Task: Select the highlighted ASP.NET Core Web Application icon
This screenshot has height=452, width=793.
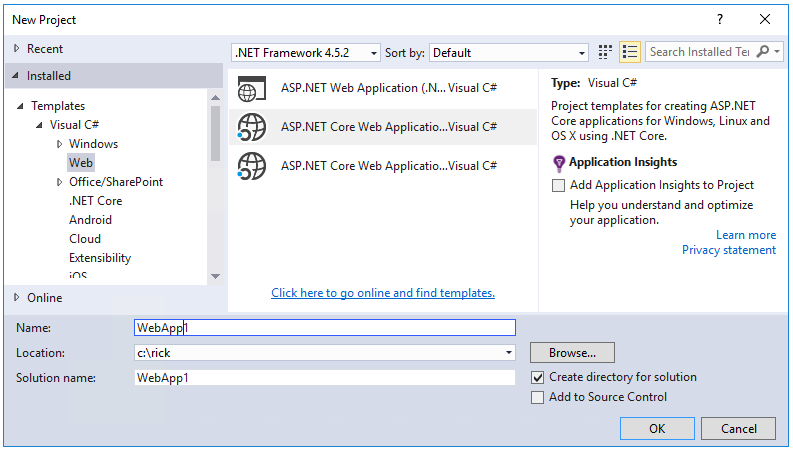Action: tap(251, 127)
